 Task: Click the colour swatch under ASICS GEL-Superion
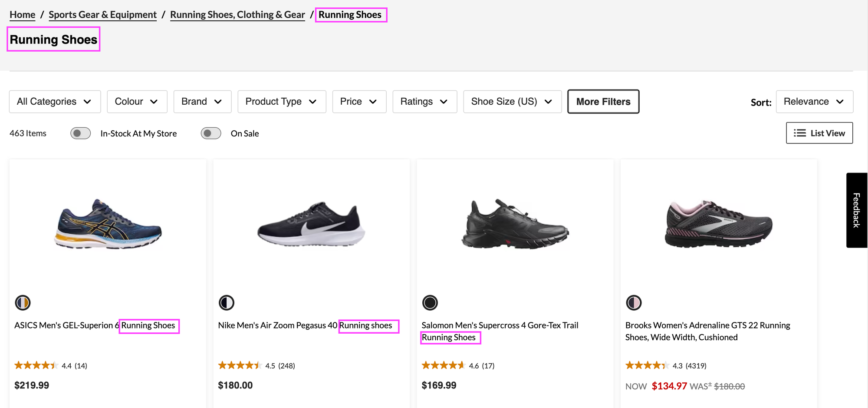tap(23, 302)
